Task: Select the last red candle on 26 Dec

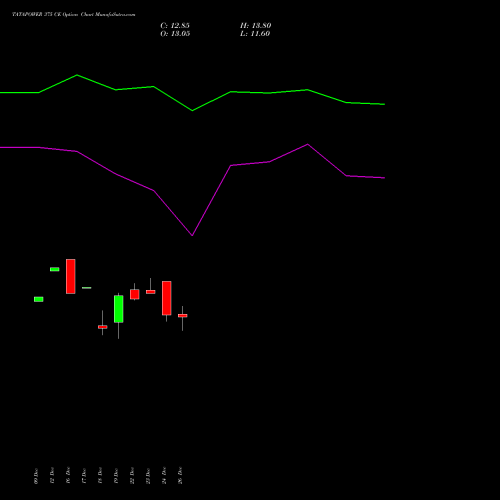Action: (183, 316)
